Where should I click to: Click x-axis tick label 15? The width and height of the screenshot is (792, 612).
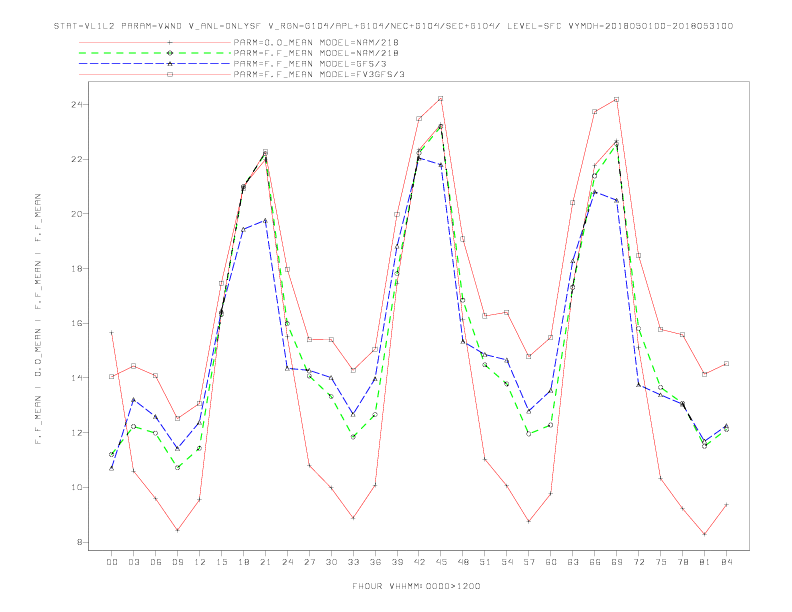pos(221,562)
